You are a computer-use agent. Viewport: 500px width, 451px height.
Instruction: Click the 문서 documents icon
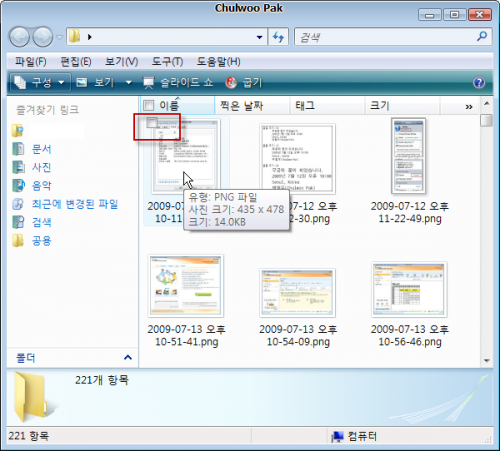point(18,149)
